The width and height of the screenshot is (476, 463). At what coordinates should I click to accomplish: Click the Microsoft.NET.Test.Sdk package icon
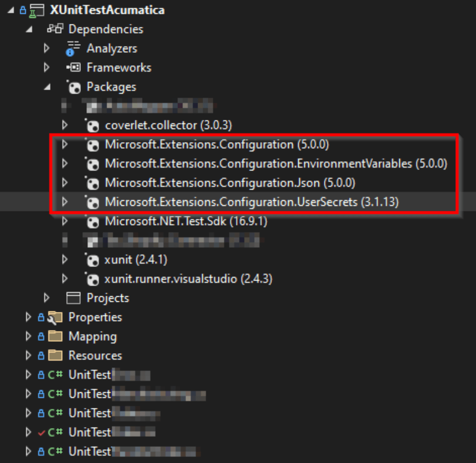[92, 222]
